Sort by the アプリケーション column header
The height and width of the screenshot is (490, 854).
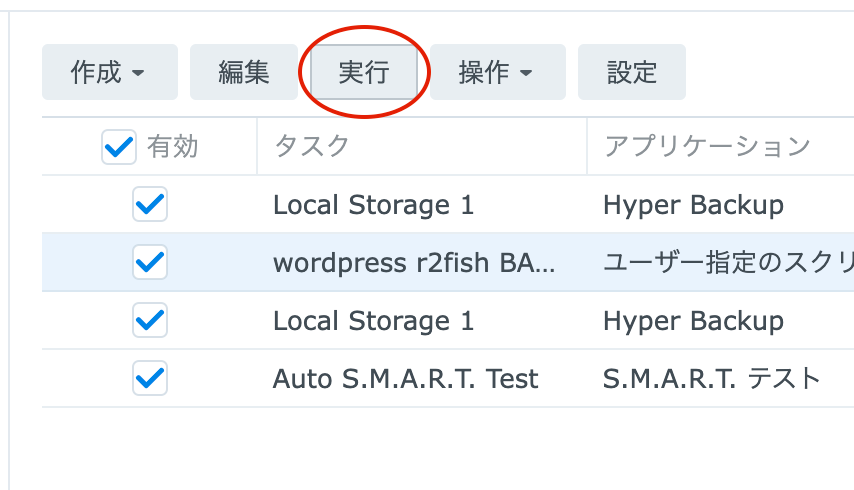pos(707,146)
